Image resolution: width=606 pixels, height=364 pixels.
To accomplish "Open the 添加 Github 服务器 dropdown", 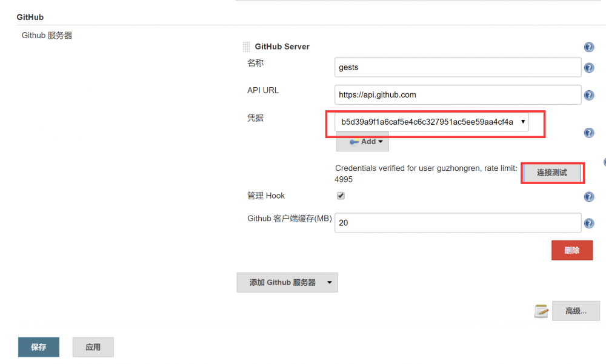I will tap(287, 282).
